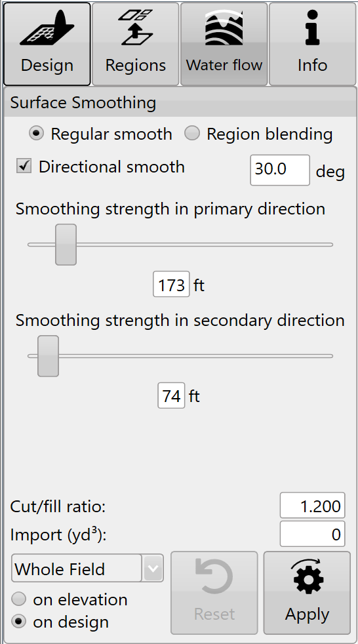Choose the on elevation radio option
358x644 pixels.
pyautogui.click(x=18, y=599)
